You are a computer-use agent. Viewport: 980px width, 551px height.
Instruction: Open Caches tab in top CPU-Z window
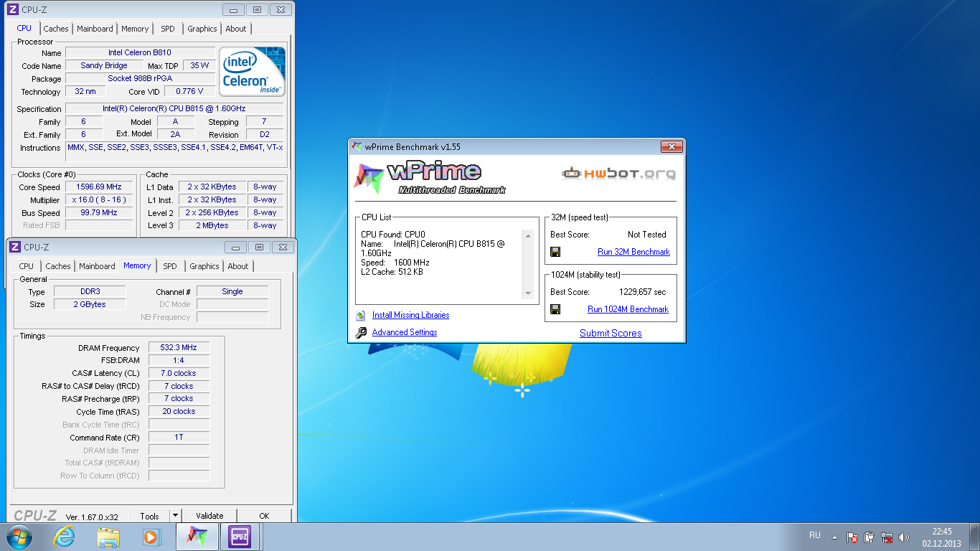(56, 29)
